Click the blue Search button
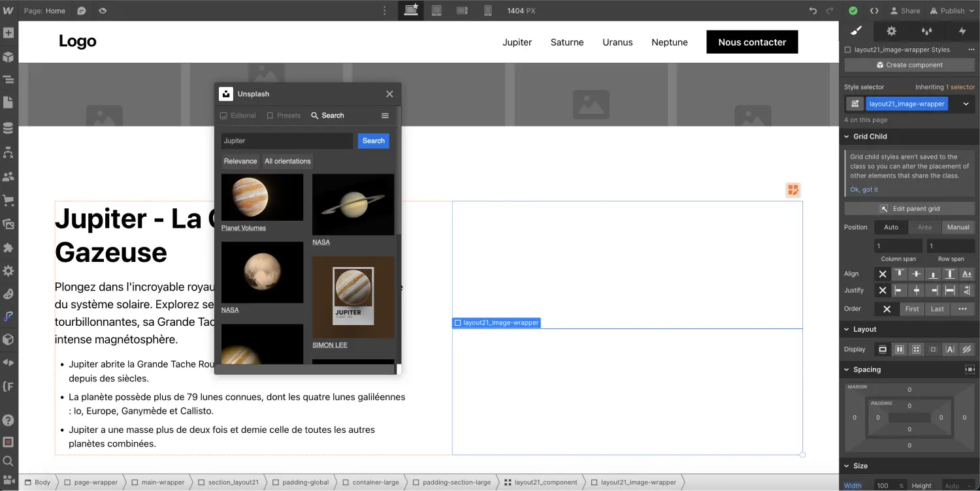This screenshot has height=491, width=980. 373,141
